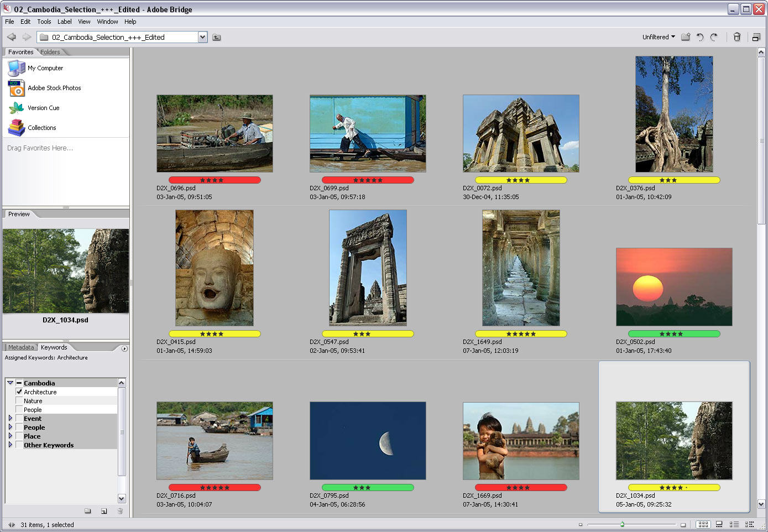Image resolution: width=768 pixels, height=532 pixels.
Task: Check the People keyword under Cambodia
Action: click(19, 409)
